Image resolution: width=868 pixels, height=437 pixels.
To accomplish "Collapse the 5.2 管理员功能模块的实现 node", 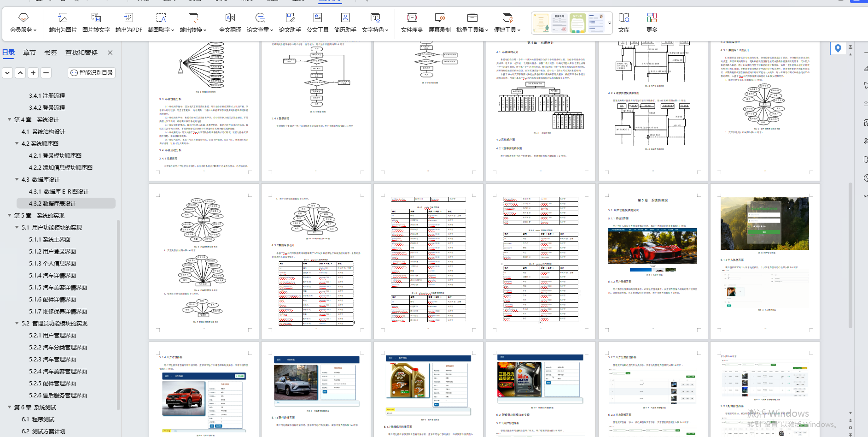I will (x=17, y=323).
